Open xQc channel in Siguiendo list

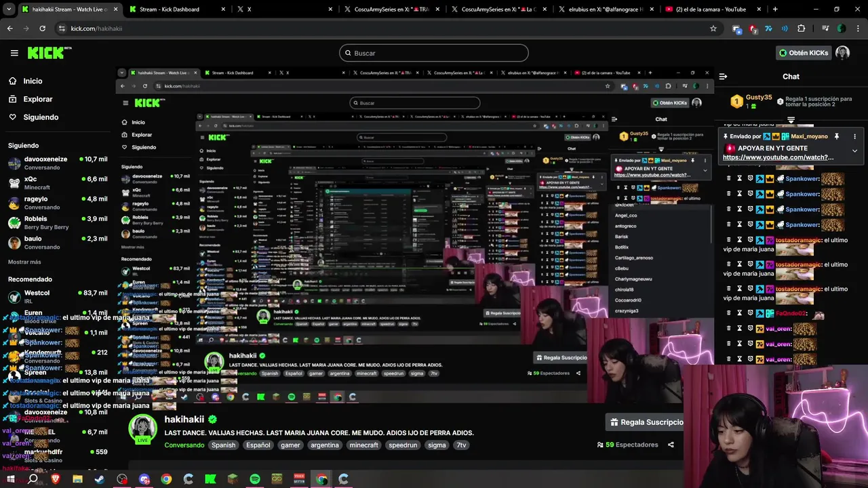pos(57,183)
